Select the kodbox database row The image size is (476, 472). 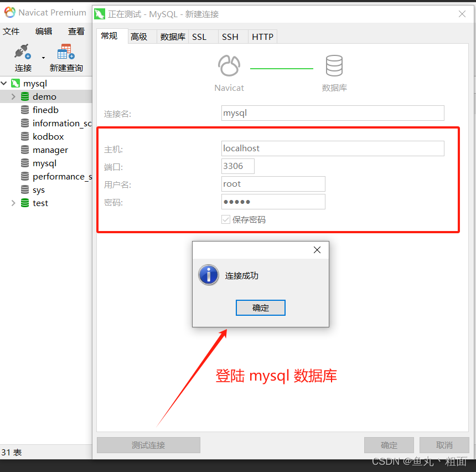pos(46,136)
